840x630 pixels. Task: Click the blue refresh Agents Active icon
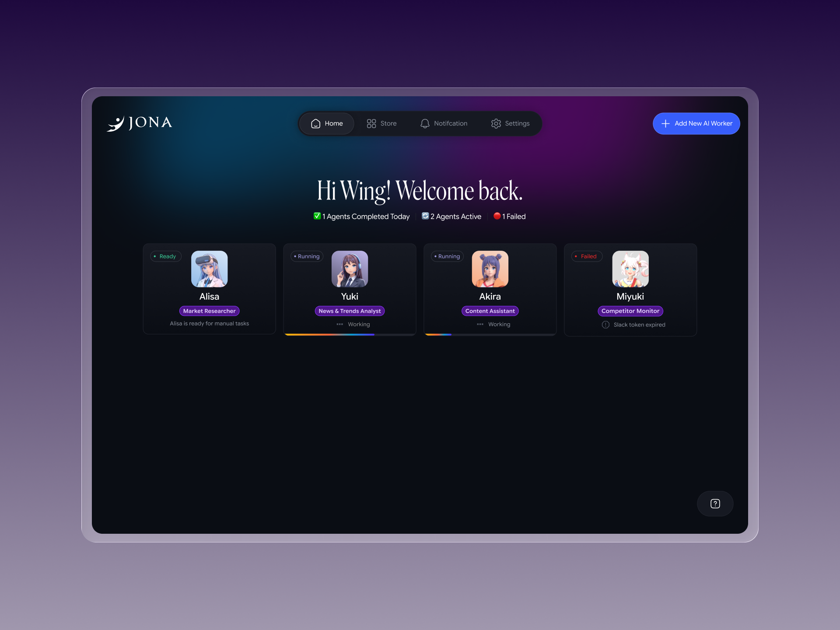point(425,216)
